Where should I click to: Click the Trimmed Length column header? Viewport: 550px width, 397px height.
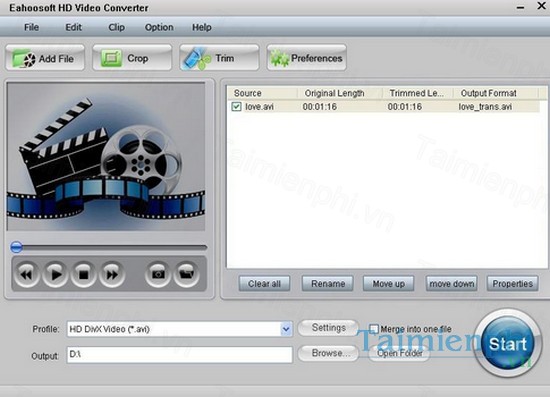pos(417,93)
